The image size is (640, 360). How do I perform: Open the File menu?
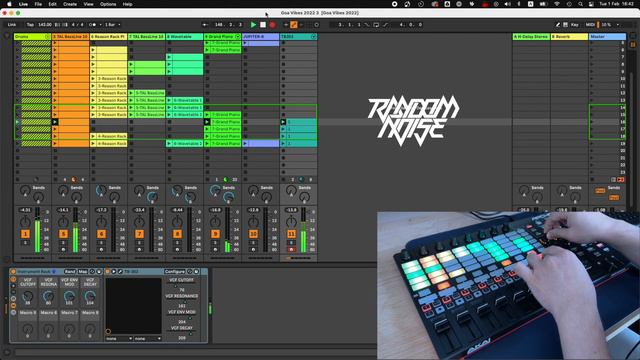38,4
